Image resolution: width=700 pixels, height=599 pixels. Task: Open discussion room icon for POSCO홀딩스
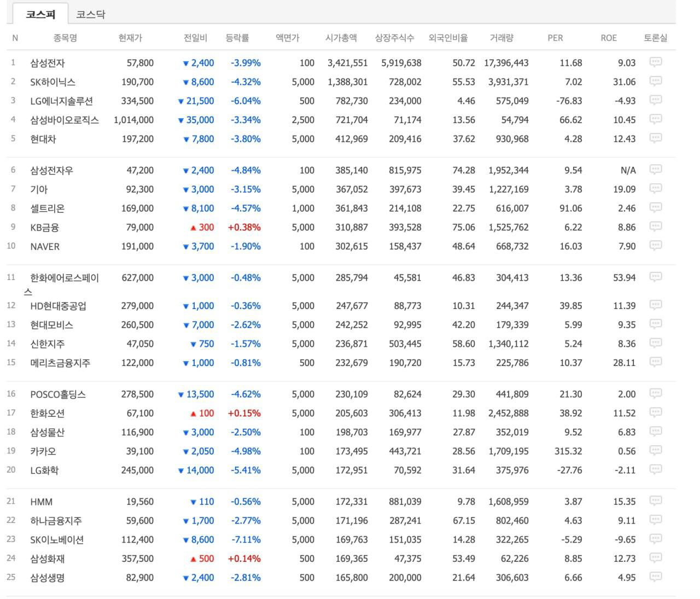[x=655, y=393]
